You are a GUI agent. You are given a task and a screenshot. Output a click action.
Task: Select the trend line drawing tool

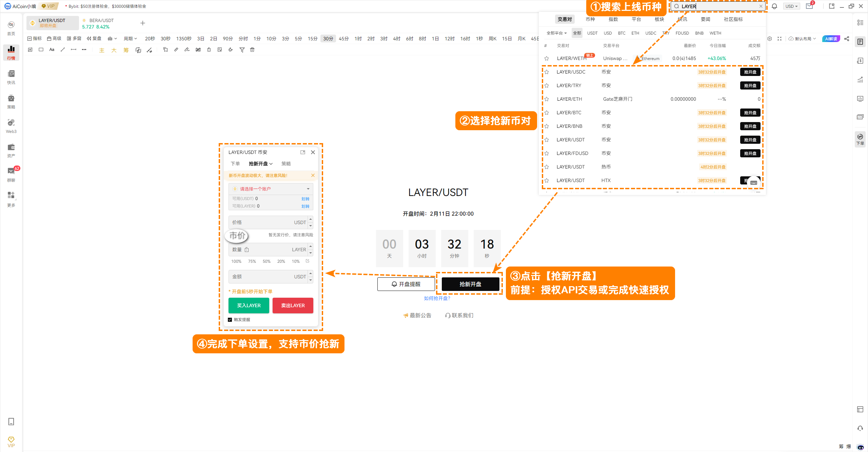click(x=63, y=50)
